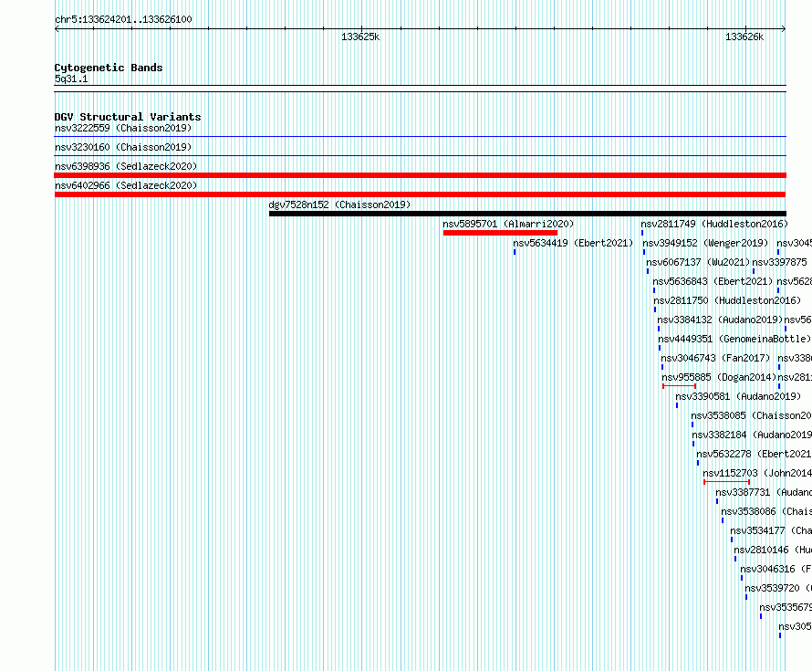Click the 5q31.1 band label
This screenshot has width=812, height=671.
coord(71,79)
